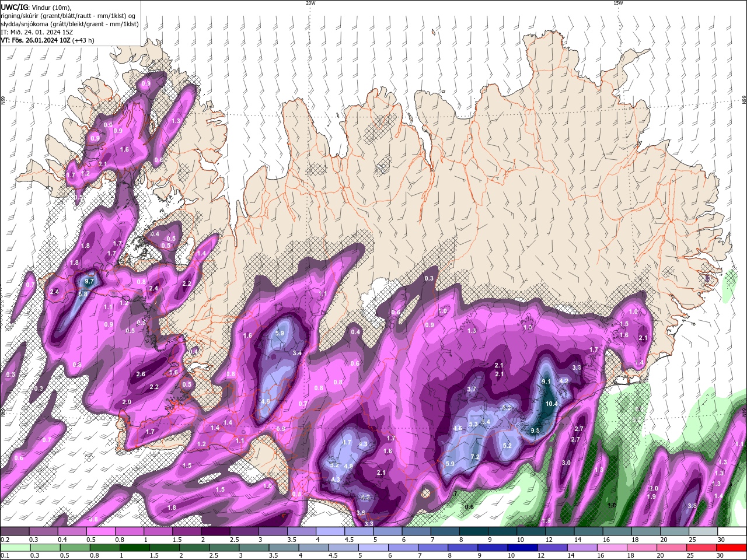747x560 pixels.
Task: Click top legend row swatch starting at 0.2
Action: pos(15,531)
